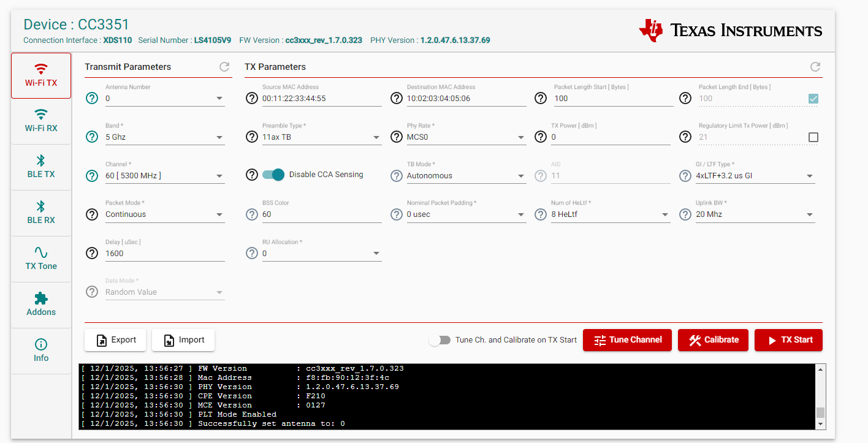Reset TX Parameters with the refresh icon

coord(815,67)
